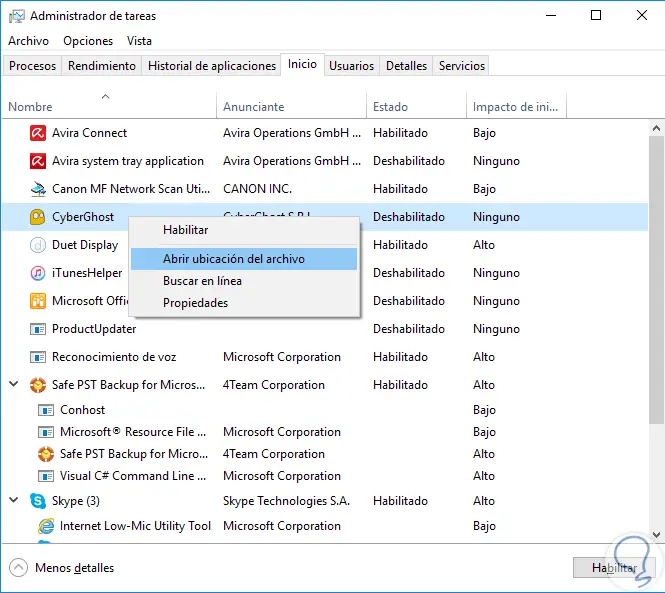Click CANON INC. publisher cell

(x=257, y=189)
